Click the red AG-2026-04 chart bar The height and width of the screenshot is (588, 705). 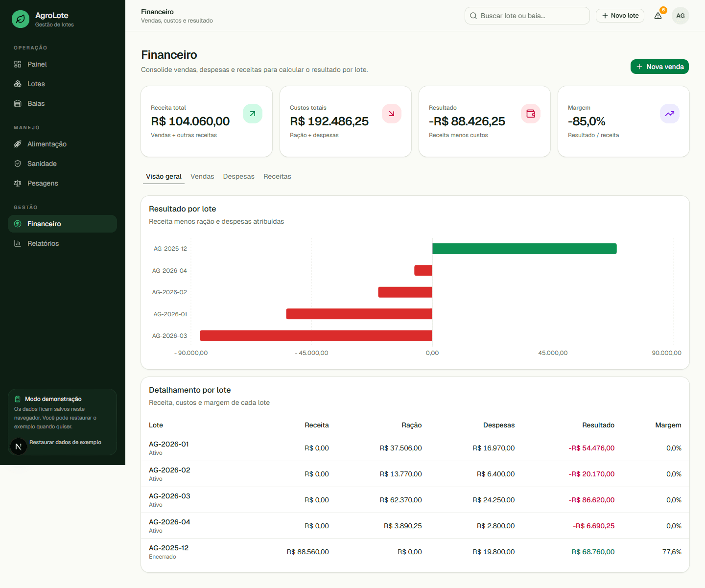point(423,270)
